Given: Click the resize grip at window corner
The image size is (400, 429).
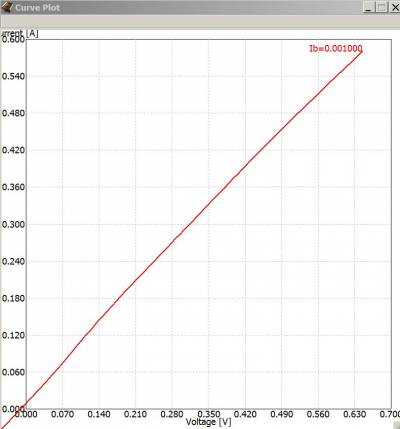Looking at the screenshot, I should [396, 425].
